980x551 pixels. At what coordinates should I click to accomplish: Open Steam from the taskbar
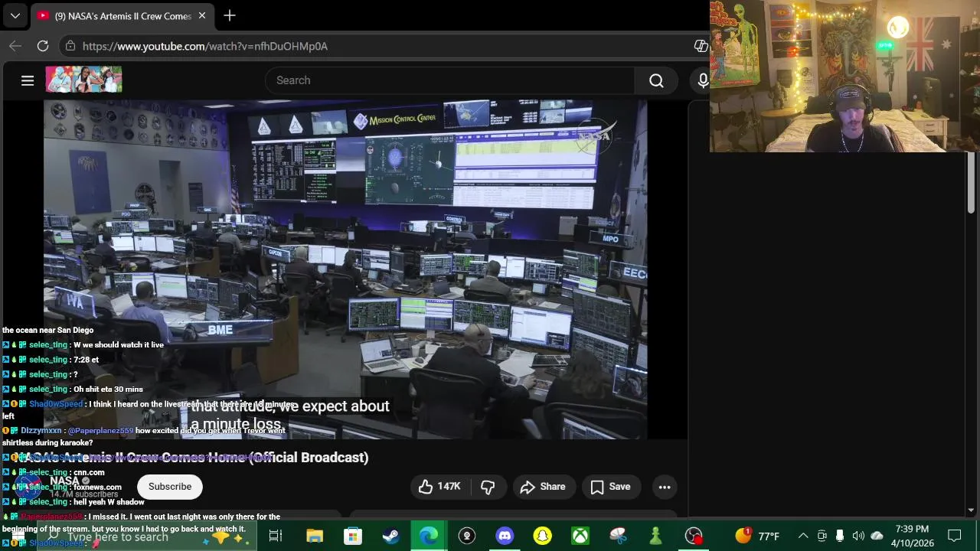(x=390, y=536)
